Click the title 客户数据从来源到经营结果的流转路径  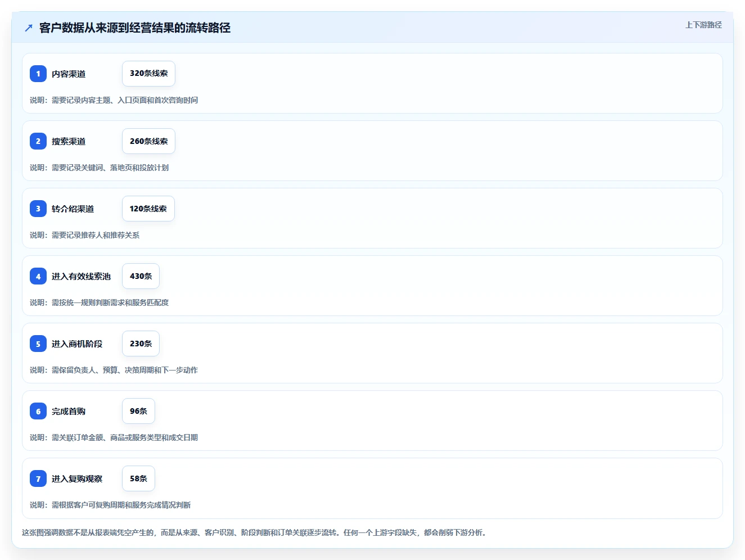[x=135, y=28]
